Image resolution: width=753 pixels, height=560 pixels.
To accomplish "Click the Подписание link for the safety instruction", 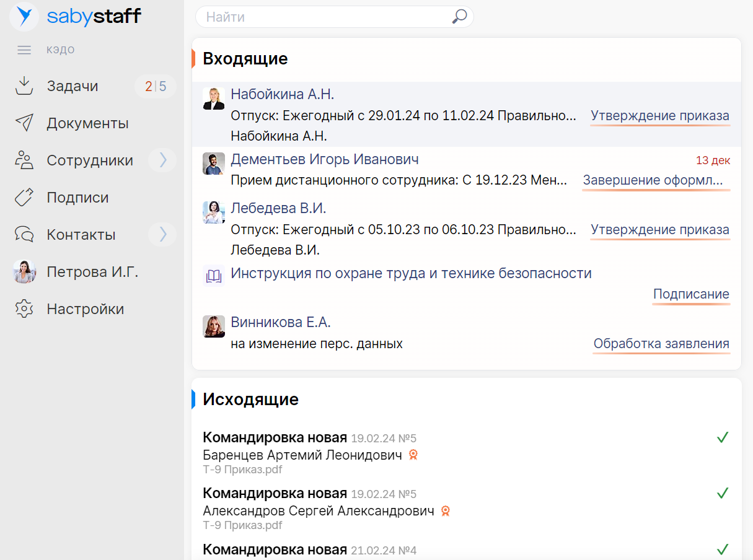I will [x=691, y=294].
